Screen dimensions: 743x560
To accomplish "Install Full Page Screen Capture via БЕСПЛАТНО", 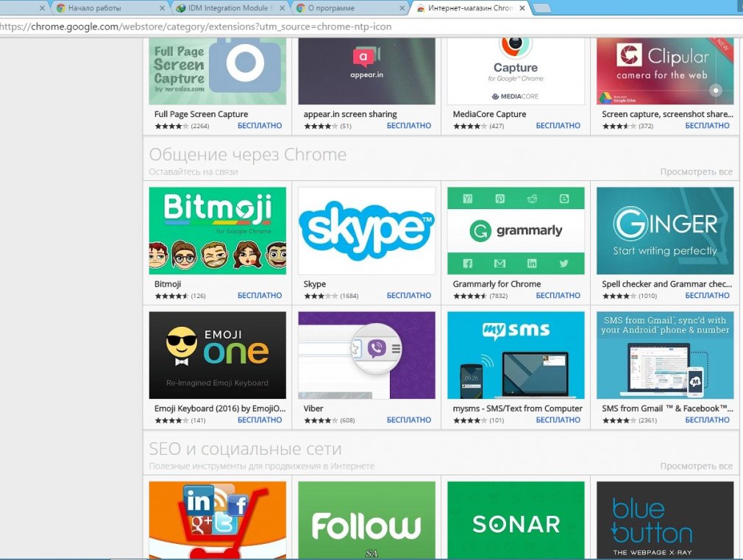I will pyautogui.click(x=260, y=126).
